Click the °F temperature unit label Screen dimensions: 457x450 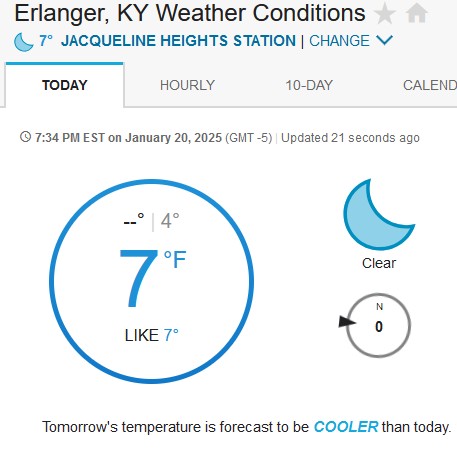(x=175, y=260)
